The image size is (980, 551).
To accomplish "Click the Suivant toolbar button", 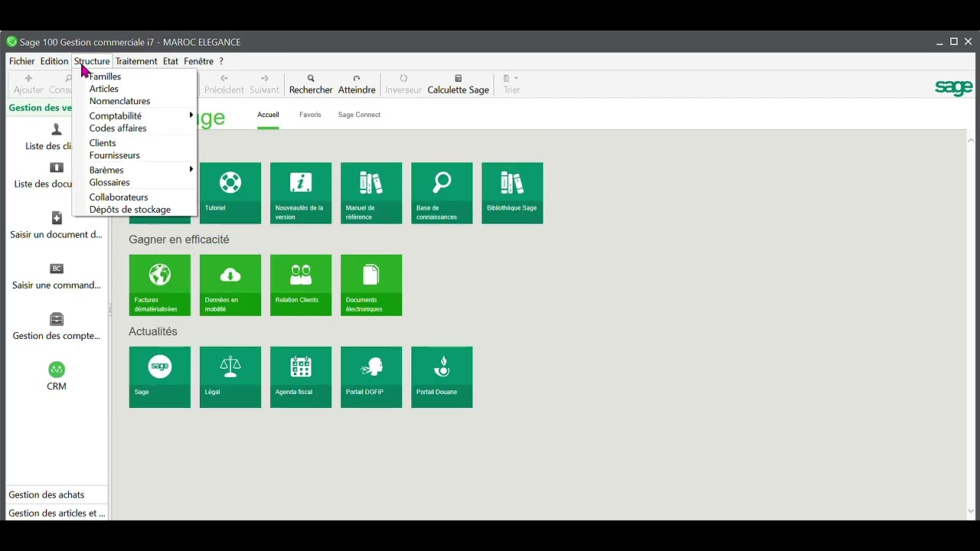I will click(x=264, y=84).
